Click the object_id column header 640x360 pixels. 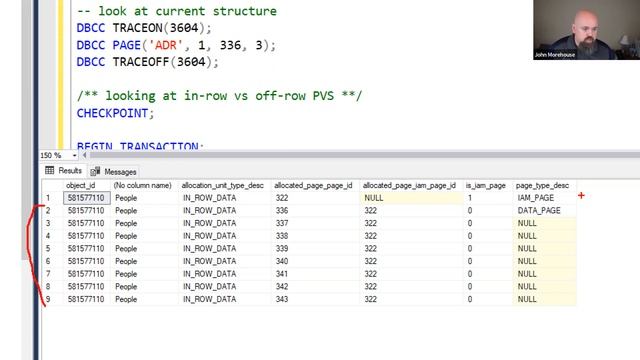click(x=80, y=185)
